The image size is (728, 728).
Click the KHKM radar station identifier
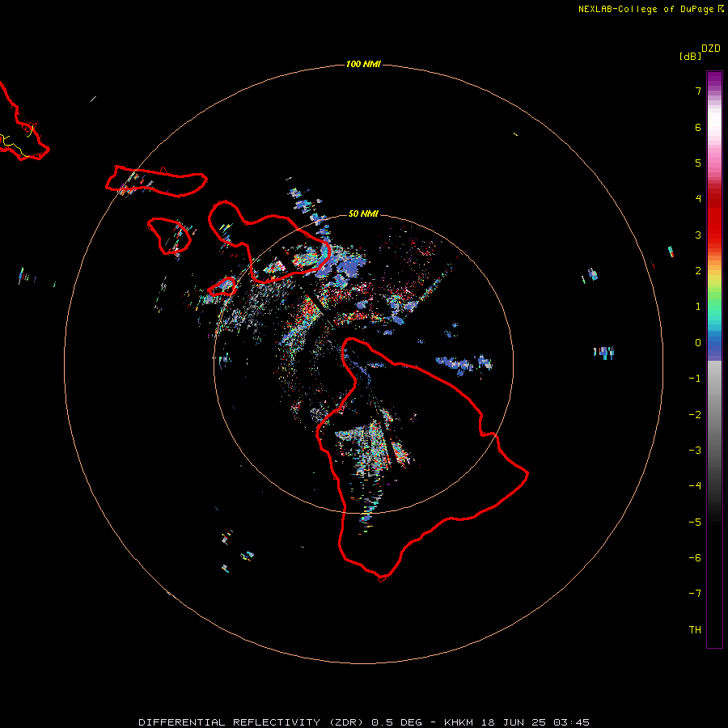pyautogui.click(x=459, y=722)
